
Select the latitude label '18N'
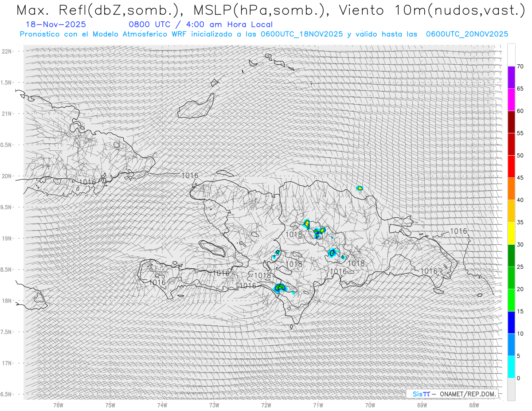pos(7,301)
